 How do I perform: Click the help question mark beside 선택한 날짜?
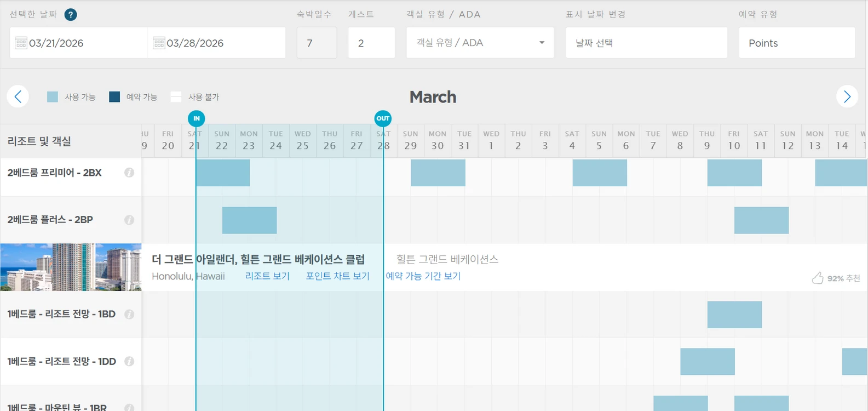click(x=71, y=15)
